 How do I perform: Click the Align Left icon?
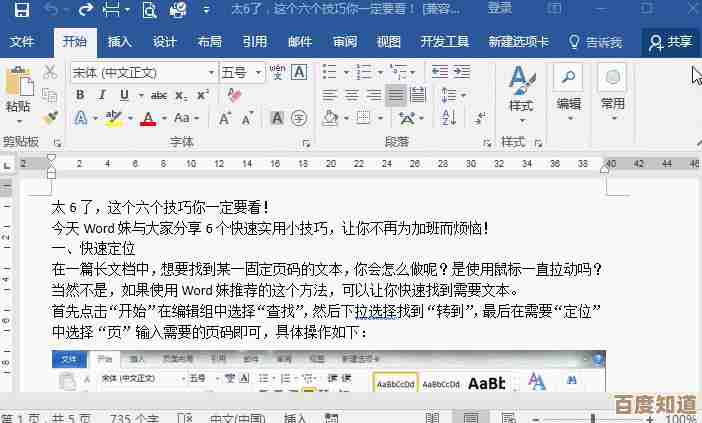(x=330, y=95)
